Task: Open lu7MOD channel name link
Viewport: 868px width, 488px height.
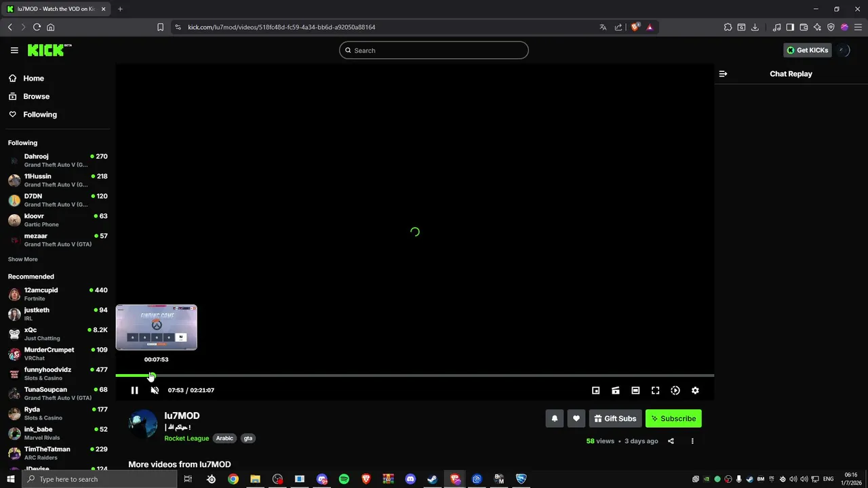Action: click(x=182, y=416)
